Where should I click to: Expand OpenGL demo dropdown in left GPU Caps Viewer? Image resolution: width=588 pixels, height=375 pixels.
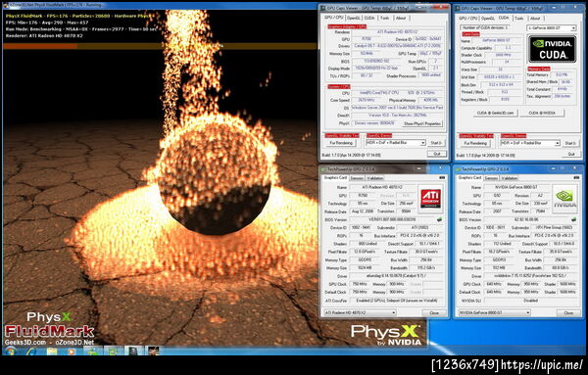tap(423, 143)
